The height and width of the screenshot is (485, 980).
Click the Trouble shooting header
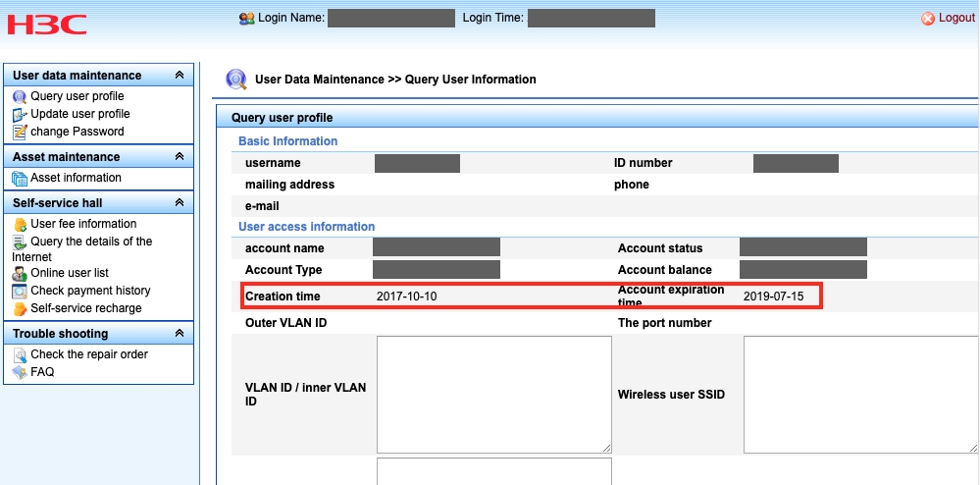pos(99,334)
